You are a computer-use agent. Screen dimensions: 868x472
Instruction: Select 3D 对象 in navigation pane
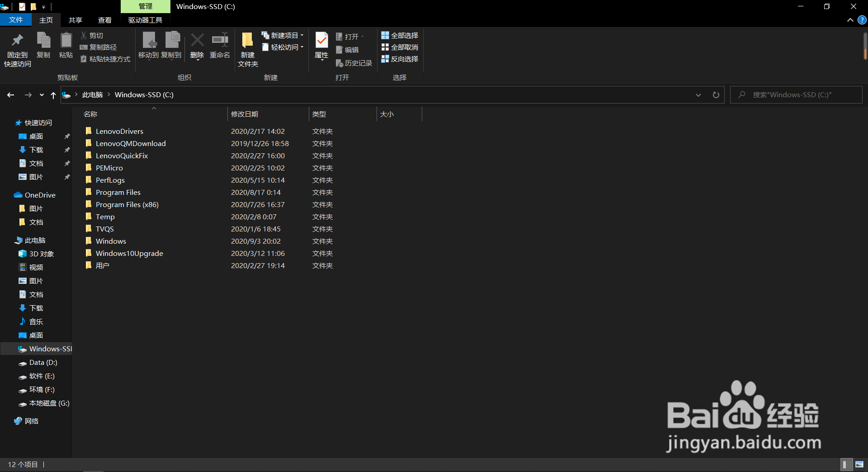41,254
